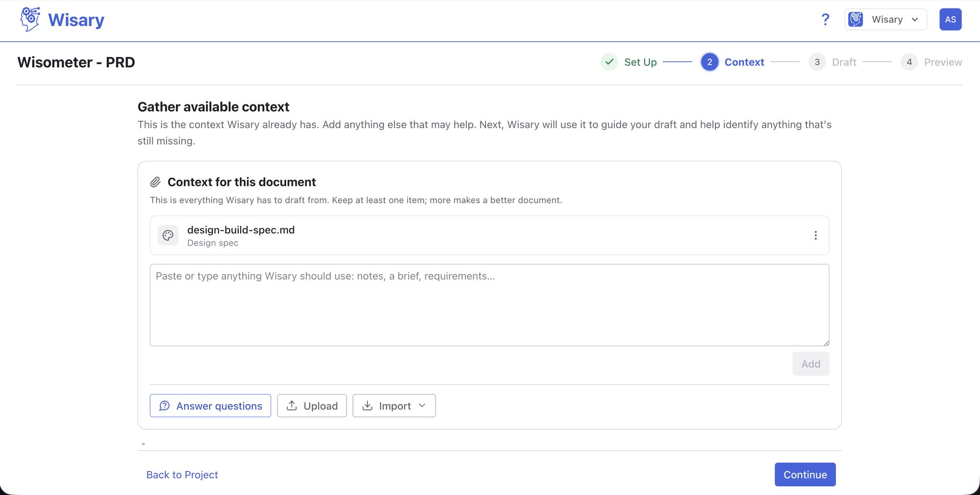Open the Wisary home link text

coord(76,20)
